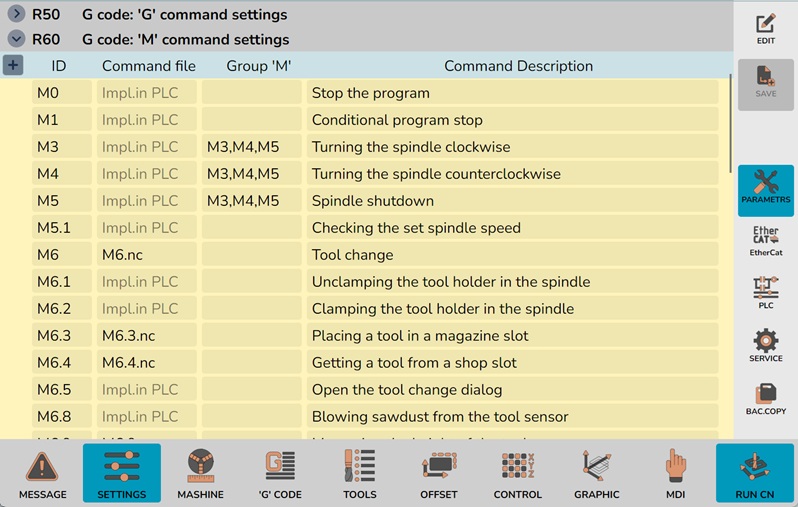Image resolution: width=798 pixels, height=507 pixels.
Task: Select the M3 Group 'M' cell
Action: [x=251, y=147]
